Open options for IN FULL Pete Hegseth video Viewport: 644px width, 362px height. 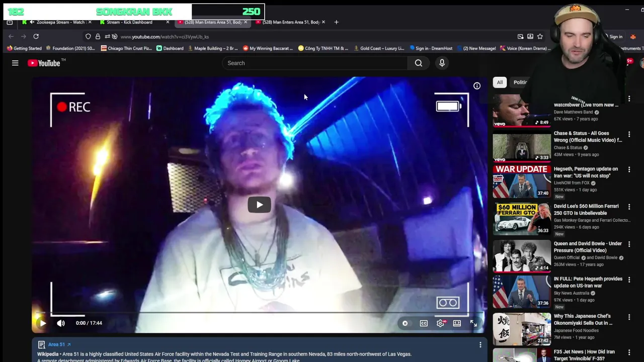pyautogui.click(x=629, y=280)
